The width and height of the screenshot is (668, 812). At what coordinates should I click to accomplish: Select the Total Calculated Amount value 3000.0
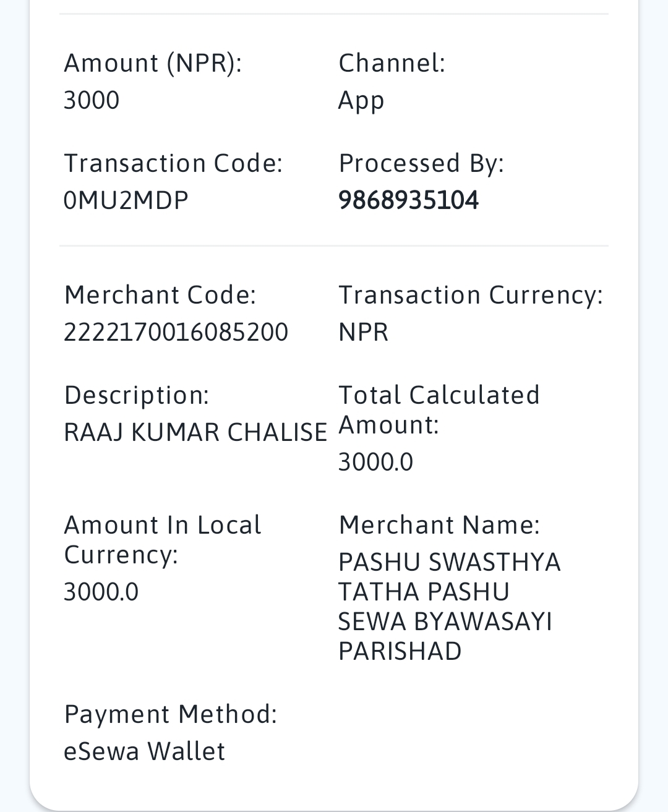click(x=375, y=462)
